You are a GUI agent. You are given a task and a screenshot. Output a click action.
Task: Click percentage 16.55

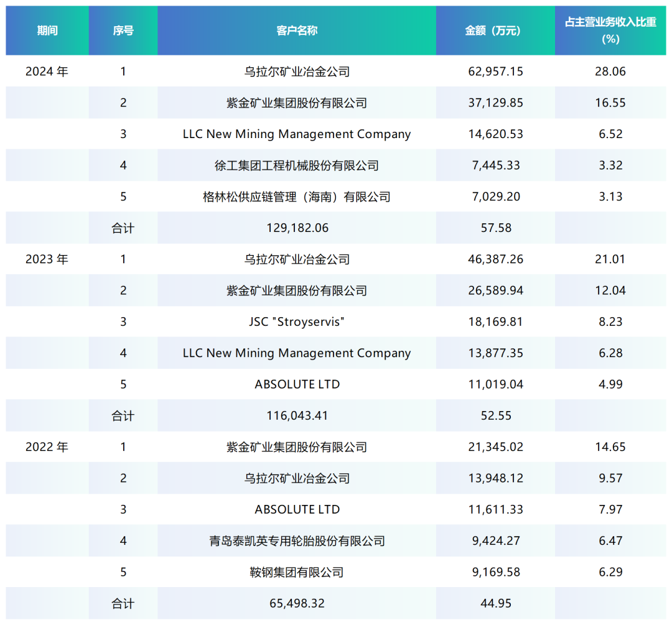pos(610,103)
